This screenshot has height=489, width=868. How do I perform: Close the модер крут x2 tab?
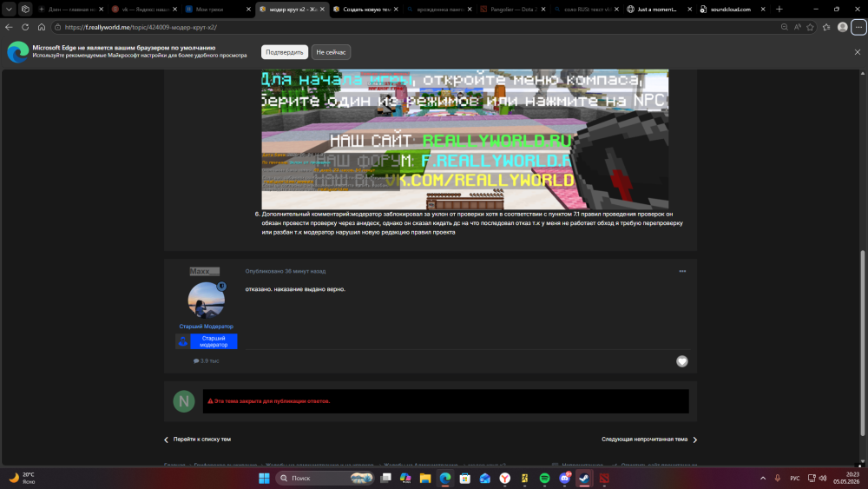[x=322, y=9]
